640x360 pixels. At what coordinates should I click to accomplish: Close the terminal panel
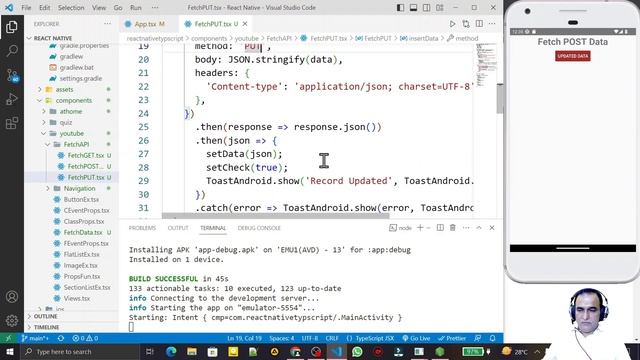pyautogui.click(x=492, y=228)
